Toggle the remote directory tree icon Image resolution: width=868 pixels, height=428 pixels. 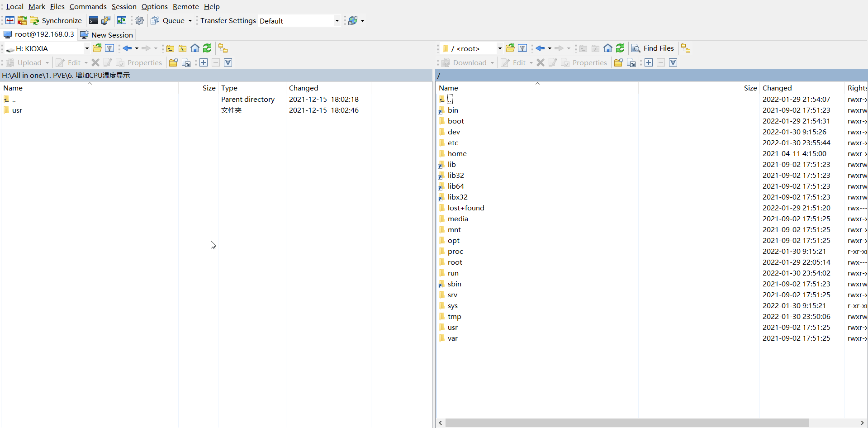[x=686, y=48]
